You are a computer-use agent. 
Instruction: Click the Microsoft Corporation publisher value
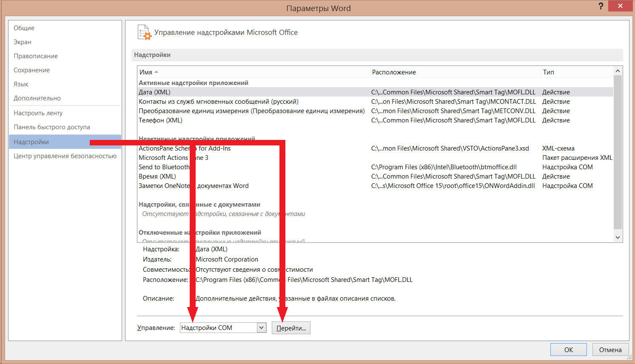(227, 259)
